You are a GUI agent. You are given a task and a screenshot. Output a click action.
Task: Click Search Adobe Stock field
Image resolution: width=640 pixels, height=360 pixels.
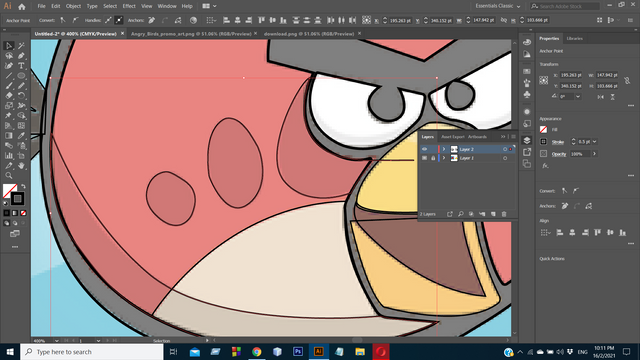(565, 6)
